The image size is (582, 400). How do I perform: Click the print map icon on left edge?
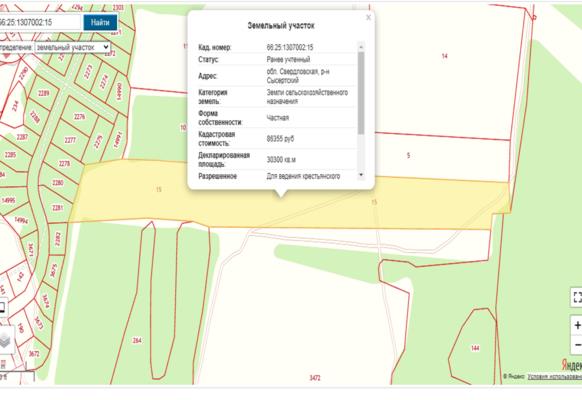tap(3, 308)
